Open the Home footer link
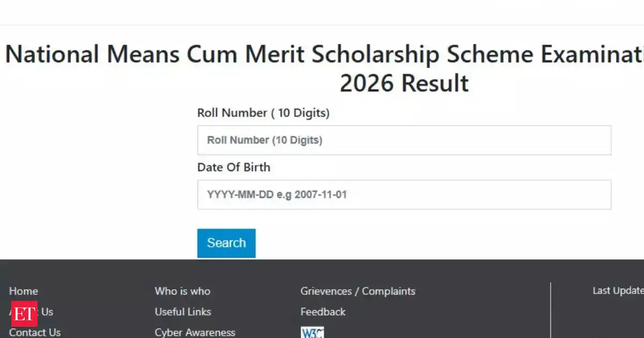 [24, 291]
